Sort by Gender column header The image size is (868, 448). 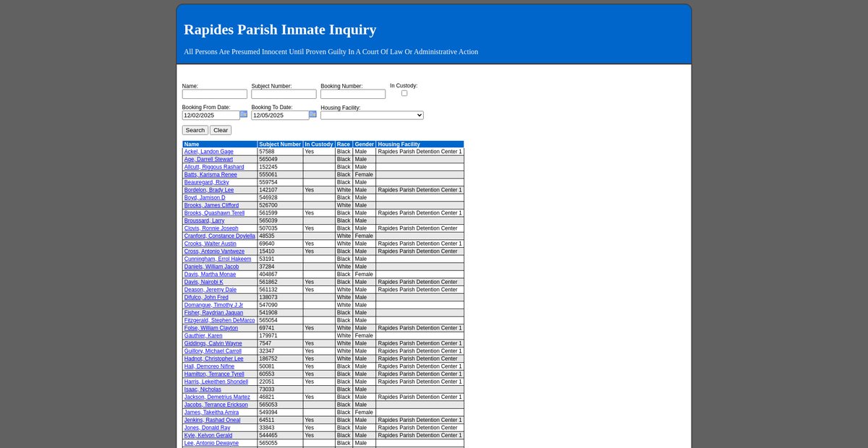coord(365,145)
